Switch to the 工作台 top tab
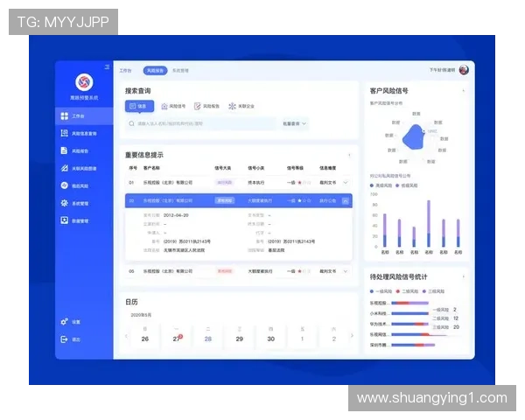This screenshot has height=420, width=525. pos(125,71)
